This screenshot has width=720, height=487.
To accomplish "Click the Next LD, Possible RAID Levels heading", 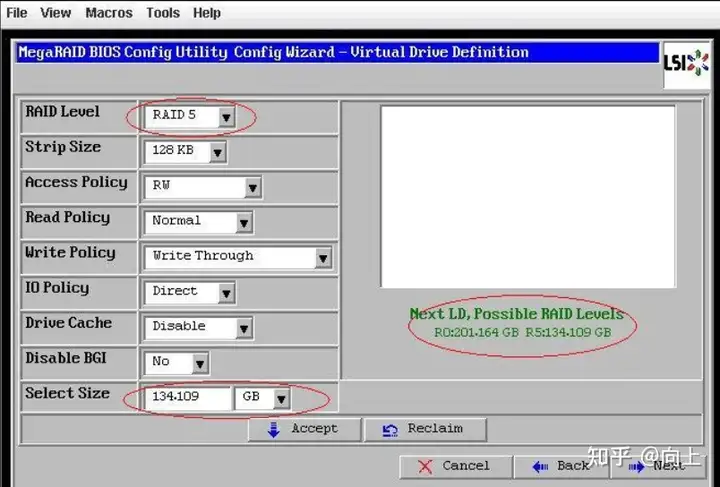I will (517, 314).
